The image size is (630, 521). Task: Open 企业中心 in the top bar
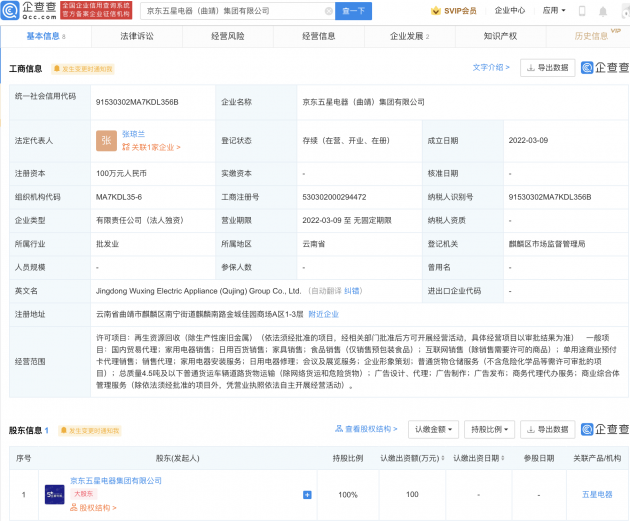coord(509,10)
